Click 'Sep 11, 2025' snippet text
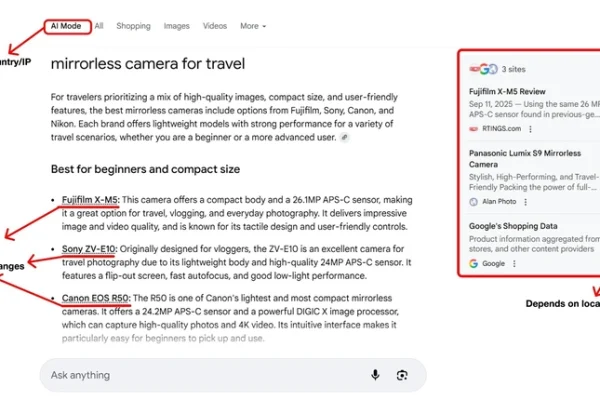This screenshot has height=400, width=600. [491, 104]
